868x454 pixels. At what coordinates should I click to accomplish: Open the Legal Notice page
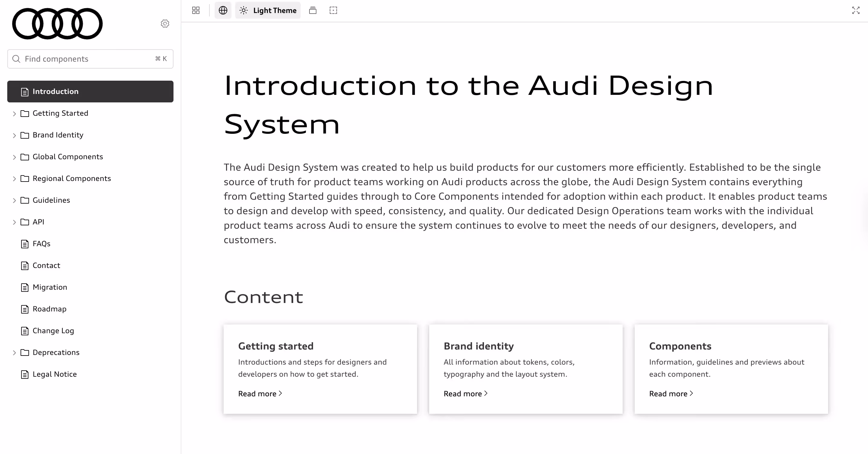(x=55, y=374)
